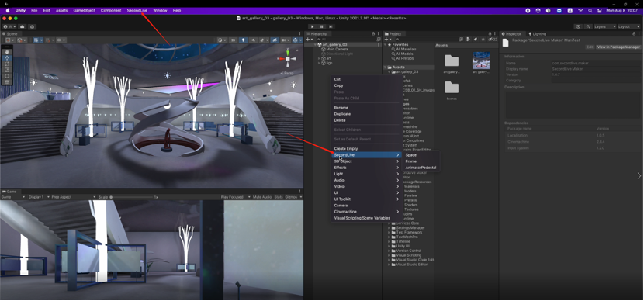Open the Layout dropdown
Viewport: 644px width, 301px height.
[x=628, y=26]
